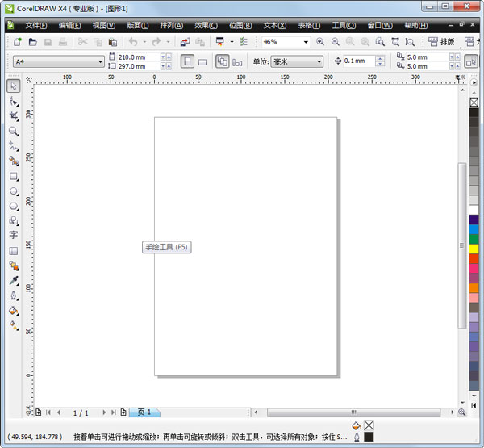The image size is (484, 448).
Task: Select the Eyedropper tool
Action: coord(14,281)
